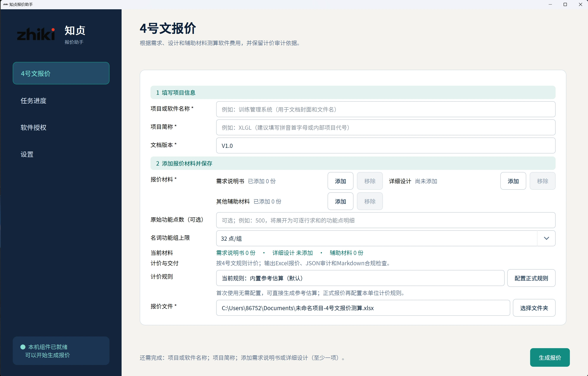This screenshot has width=588, height=376.
Task: Click the app icon in title bar
Action: [x=5, y=4]
